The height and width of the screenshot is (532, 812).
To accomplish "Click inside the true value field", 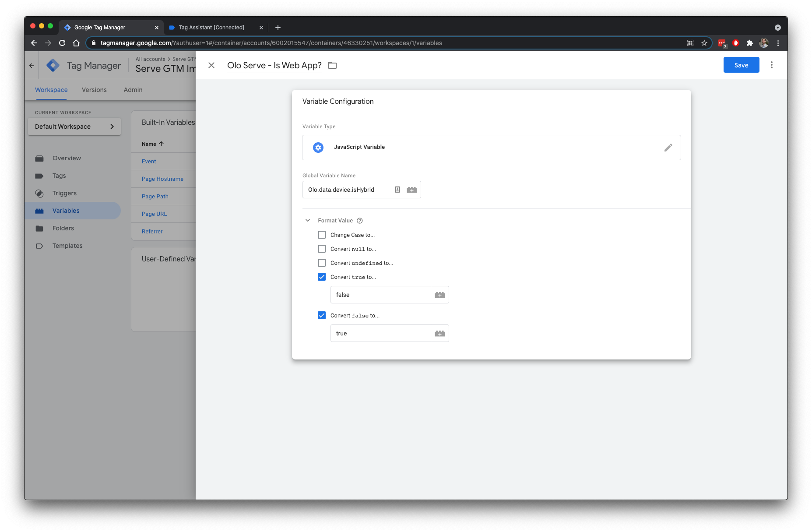I will pyautogui.click(x=380, y=333).
